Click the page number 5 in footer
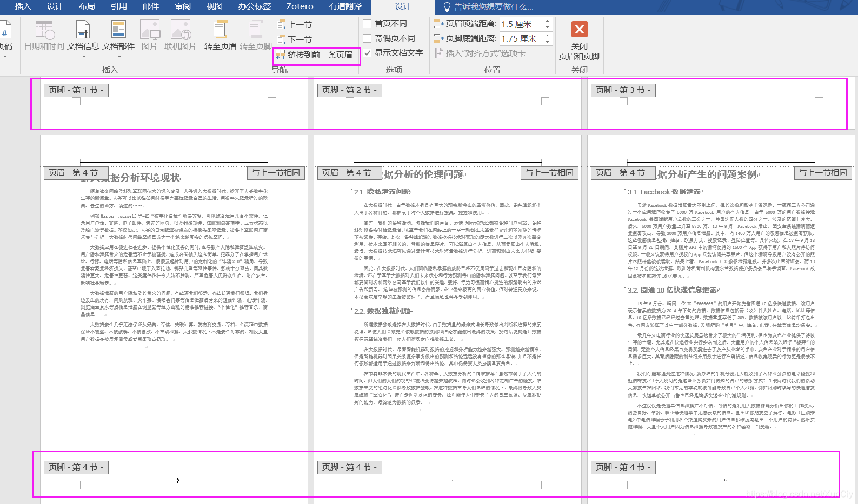Image resolution: width=858 pixels, height=504 pixels. pyautogui.click(x=451, y=480)
